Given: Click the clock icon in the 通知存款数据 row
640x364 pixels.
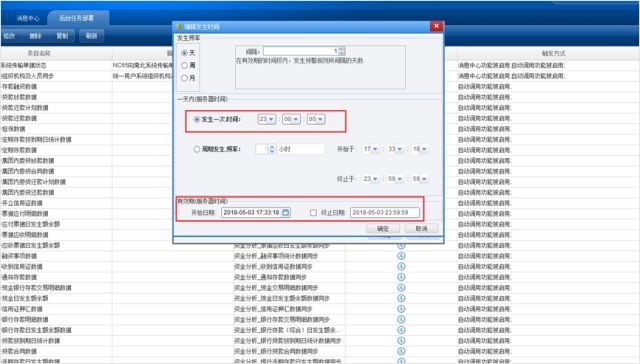Looking at the screenshot, I should click(x=401, y=277).
